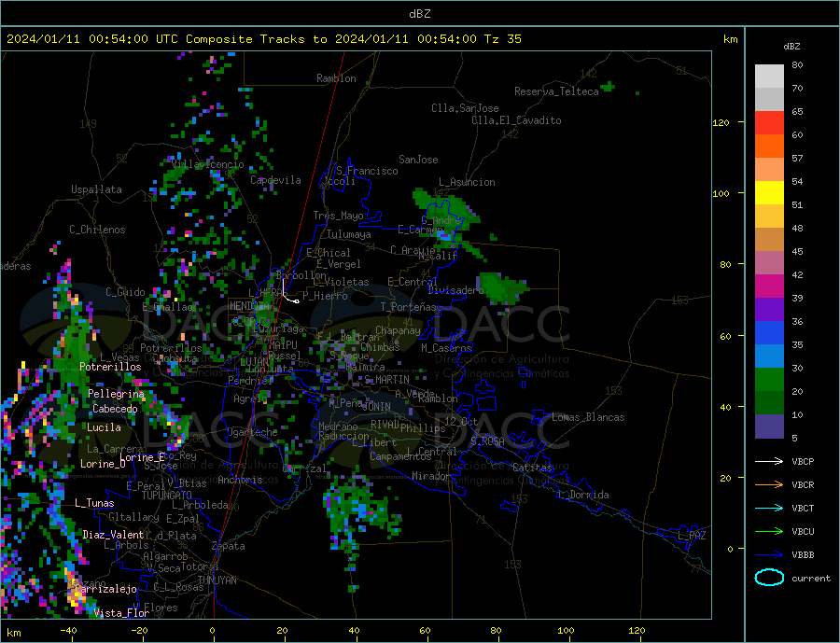Click the L_PAZ label at map edge
The image size is (840, 643).
point(692,536)
